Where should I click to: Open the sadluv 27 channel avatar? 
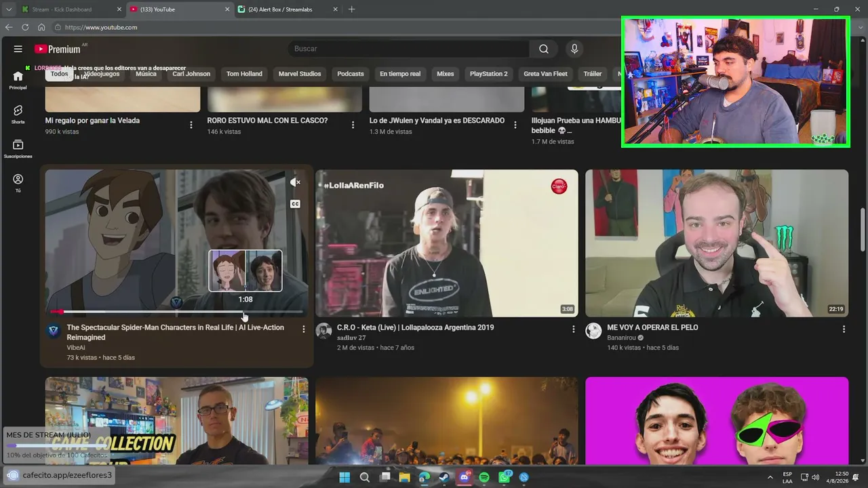coord(324,331)
